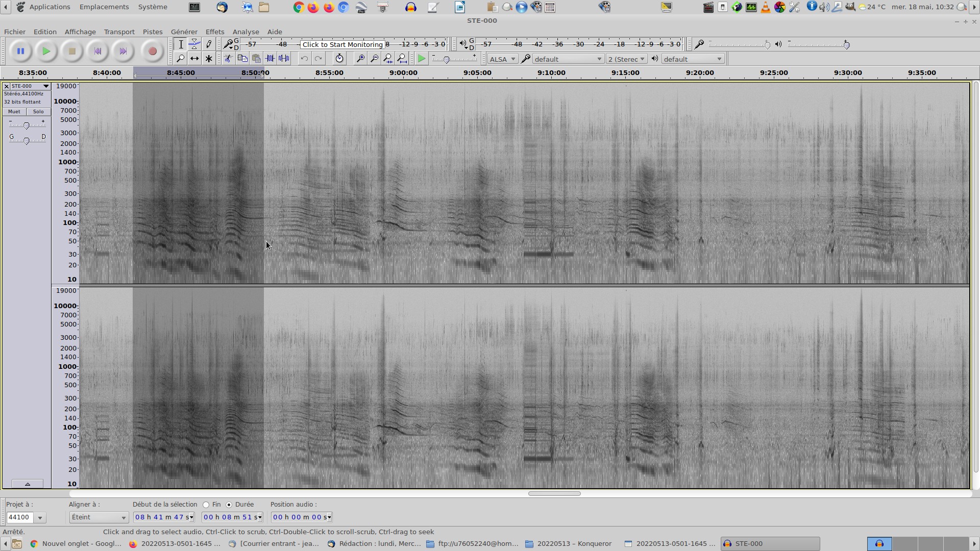Viewport: 980px width, 551px height.
Task: Select the Fin radio button
Action: 206,505
